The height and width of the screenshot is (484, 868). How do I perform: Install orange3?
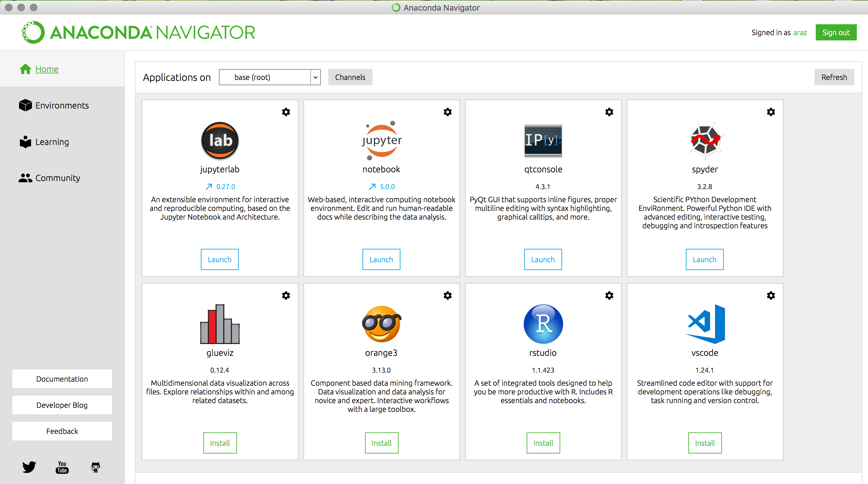(x=382, y=443)
